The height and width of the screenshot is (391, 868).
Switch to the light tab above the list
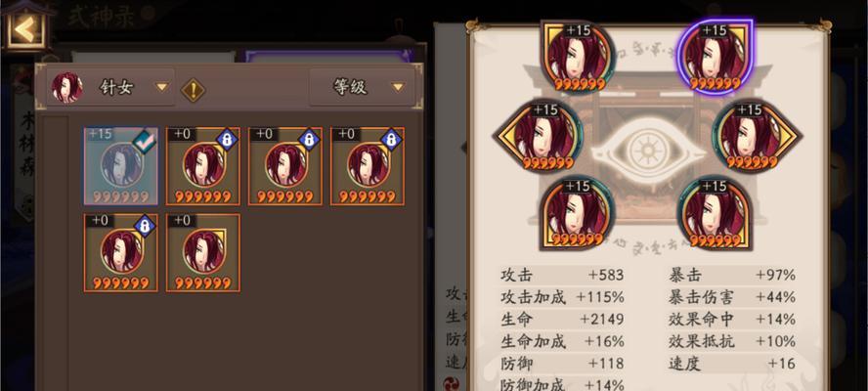[x=153, y=57]
